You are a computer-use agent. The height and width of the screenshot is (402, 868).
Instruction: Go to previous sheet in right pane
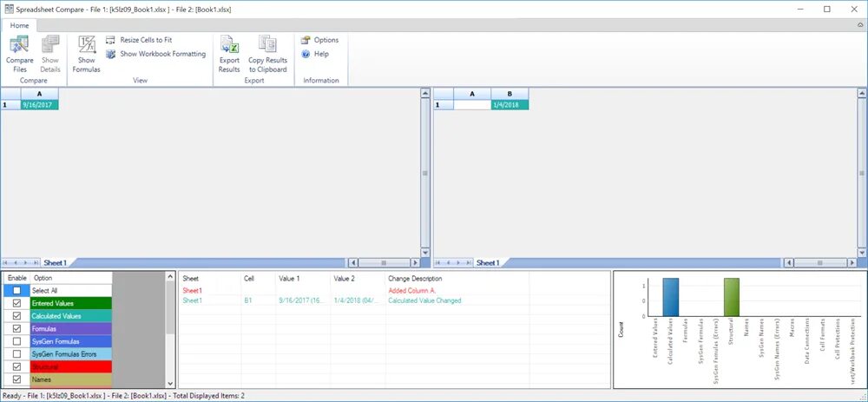pyautogui.click(x=449, y=263)
